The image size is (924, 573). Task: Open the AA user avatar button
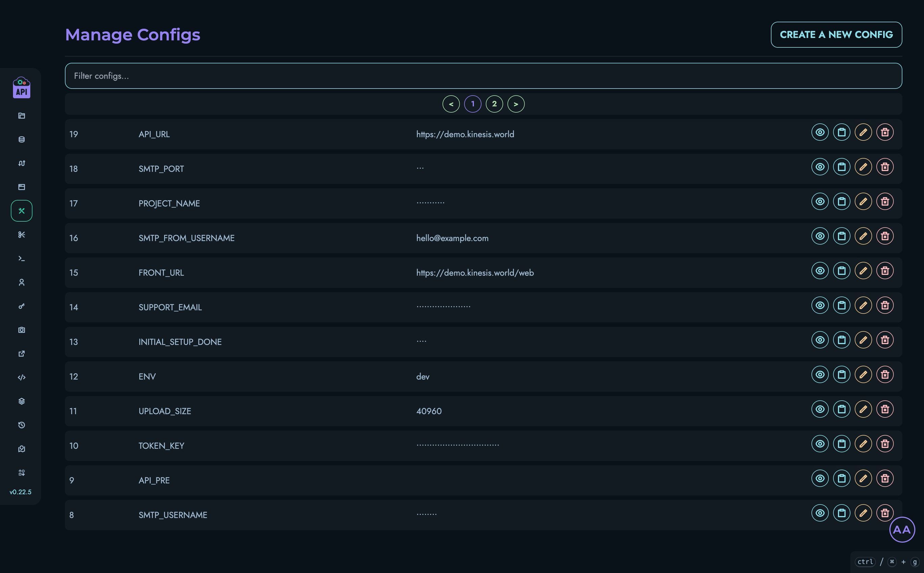pos(902,529)
